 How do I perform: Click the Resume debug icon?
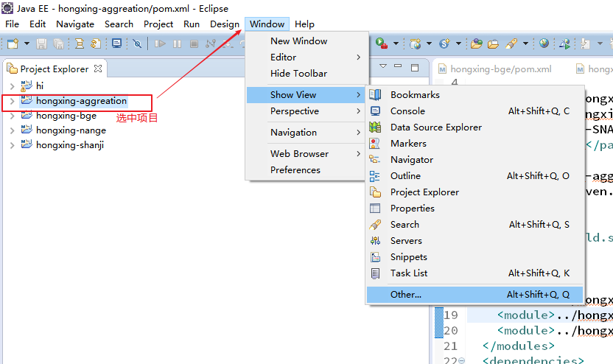pyautogui.click(x=160, y=43)
